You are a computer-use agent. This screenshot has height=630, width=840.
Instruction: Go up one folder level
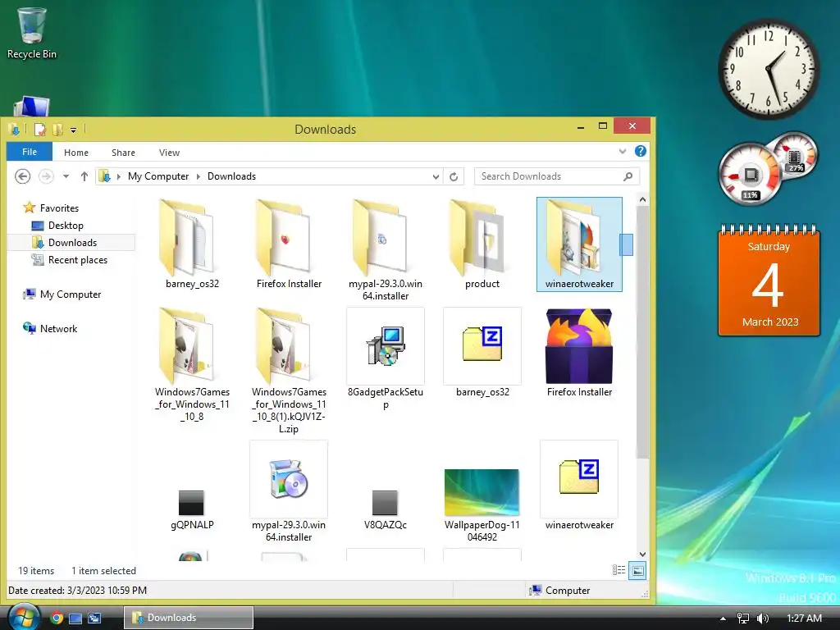[84, 176]
